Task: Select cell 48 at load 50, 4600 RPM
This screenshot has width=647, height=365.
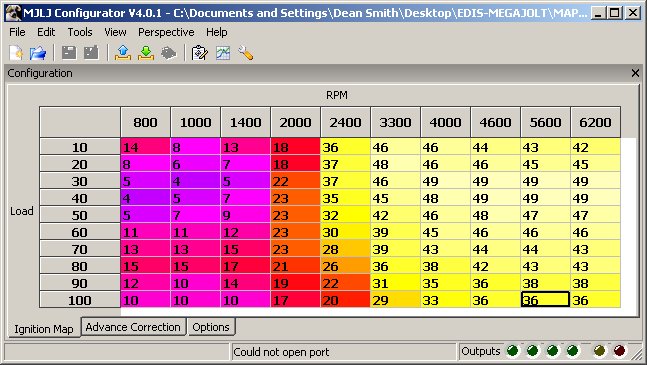Action: click(x=495, y=215)
